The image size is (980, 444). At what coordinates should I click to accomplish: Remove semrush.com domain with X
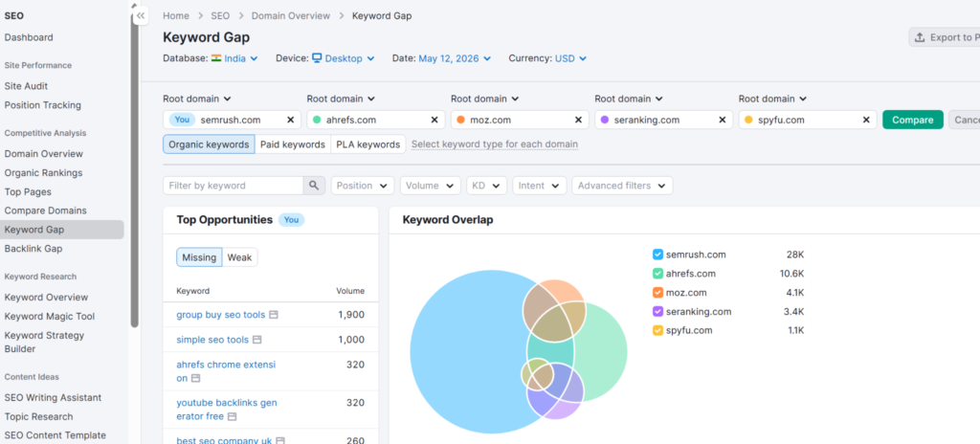pyautogui.click(x=290, y=120)
